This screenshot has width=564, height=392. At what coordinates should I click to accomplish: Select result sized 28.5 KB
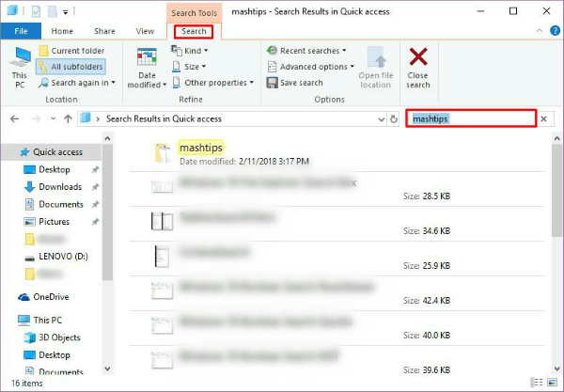(x=337, y=189)
